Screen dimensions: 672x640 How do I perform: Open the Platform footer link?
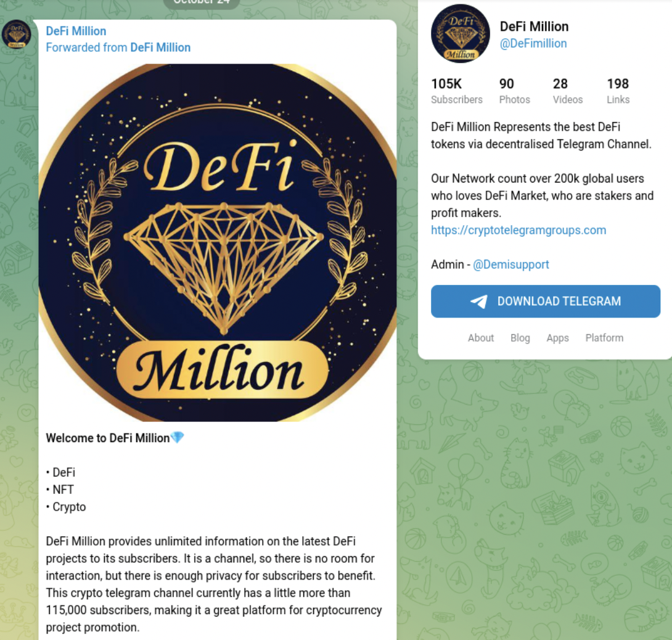pyautogui.click(x=604, y=338)
